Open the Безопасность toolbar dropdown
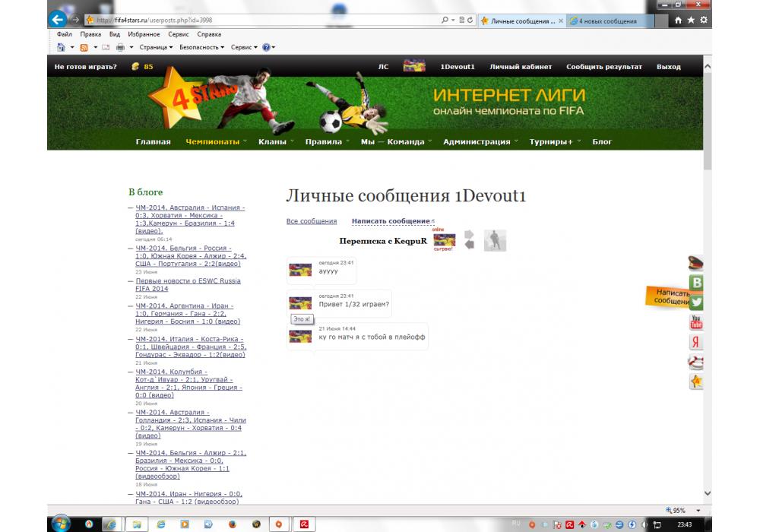760x532 pixels. tap(201, 47)
